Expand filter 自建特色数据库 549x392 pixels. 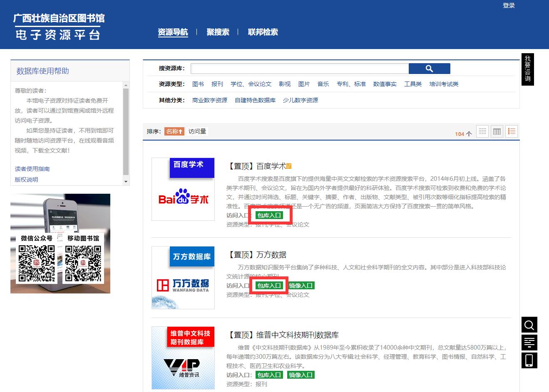coord(255,100)
